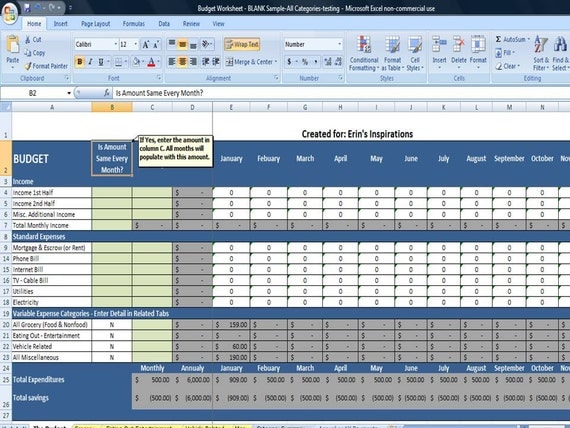Switch to the Page Layout tab
Screen dimensions: 570x428
coord(95,24)
